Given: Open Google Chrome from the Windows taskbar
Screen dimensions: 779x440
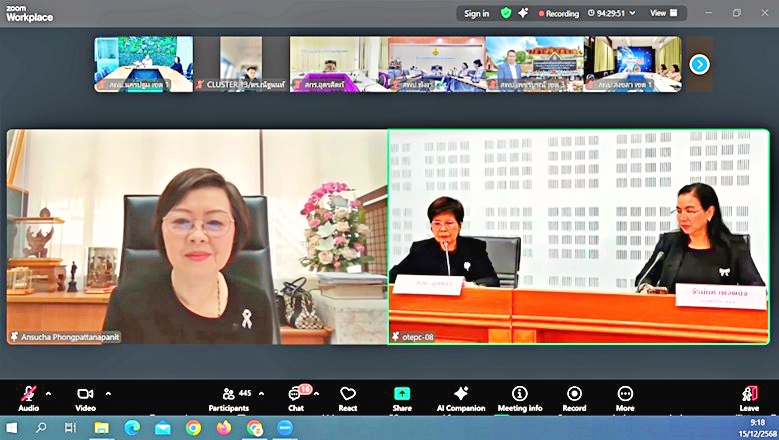Looking at the screenshot, I should [193, 428].
